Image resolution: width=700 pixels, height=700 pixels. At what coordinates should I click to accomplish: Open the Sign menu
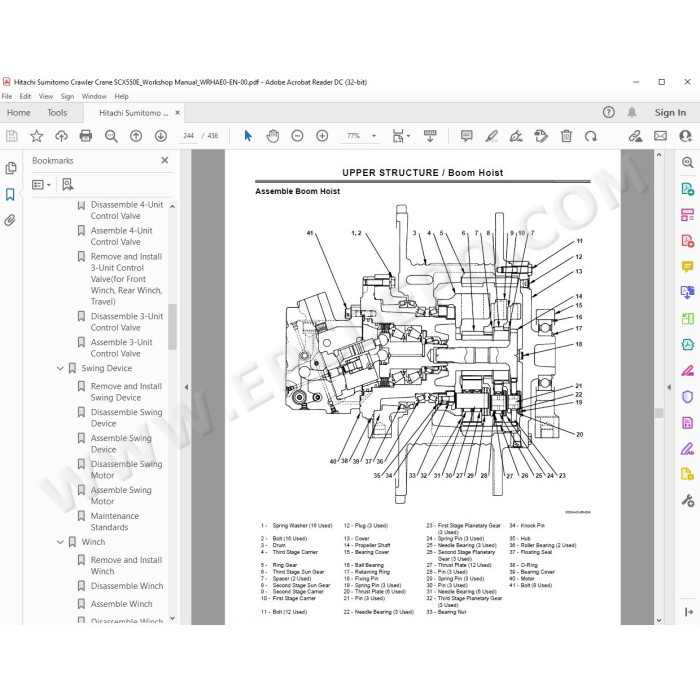tap(67, 96)
